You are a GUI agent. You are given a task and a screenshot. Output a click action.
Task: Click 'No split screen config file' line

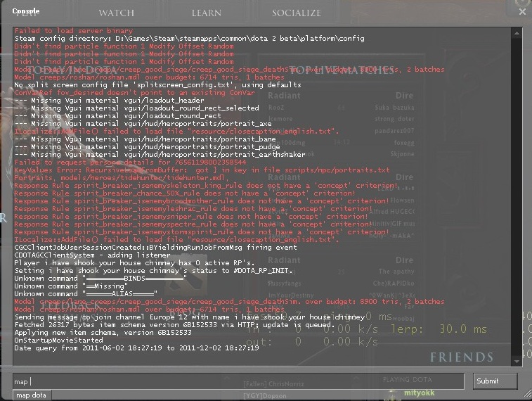tap(157, 85)
